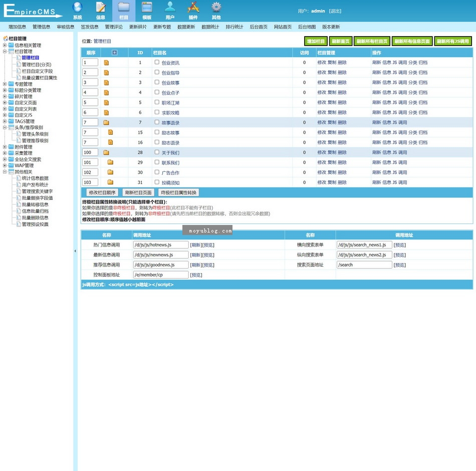Check the 励志故事 checkbox
This screenshot has width=476, height=471.
click(157, 132)
